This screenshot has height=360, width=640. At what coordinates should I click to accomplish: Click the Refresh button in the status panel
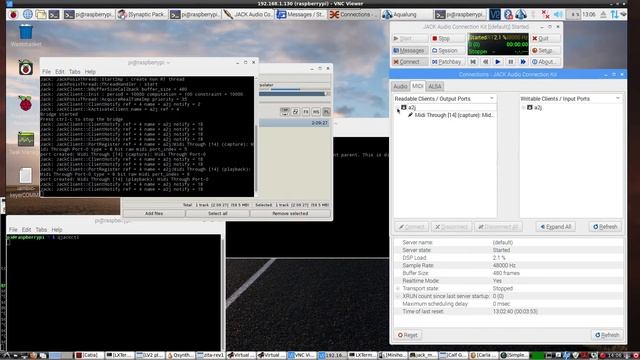pyautogui.click(x=607, y=335)
